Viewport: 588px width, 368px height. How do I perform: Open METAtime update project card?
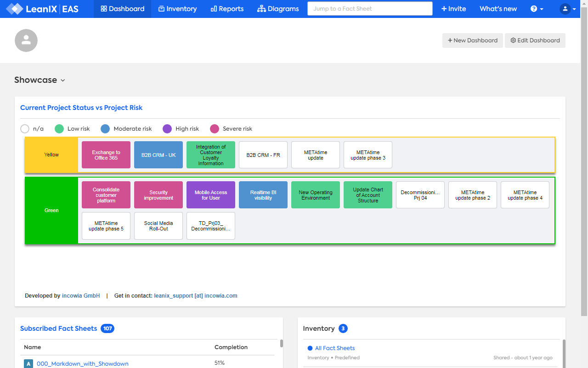tap(316, 155)
